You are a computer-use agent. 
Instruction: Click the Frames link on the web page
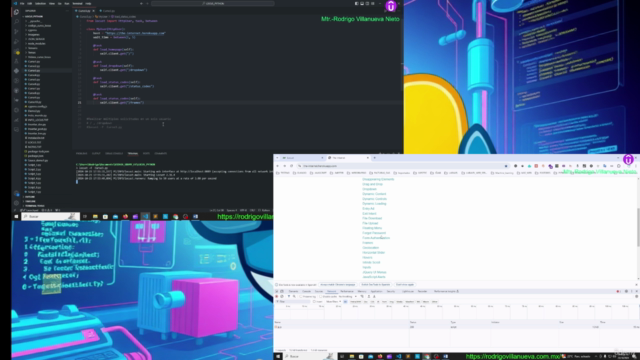click(367, 243)
